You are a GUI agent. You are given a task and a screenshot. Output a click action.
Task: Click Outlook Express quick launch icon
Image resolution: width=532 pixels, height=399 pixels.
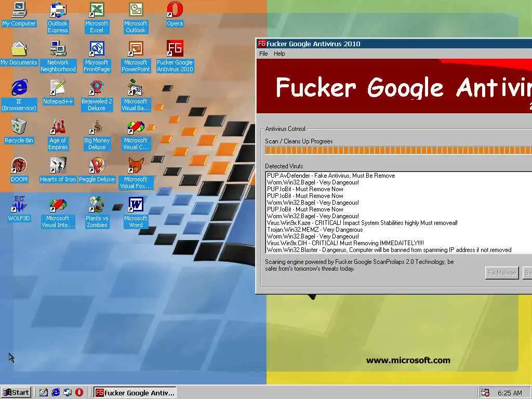[x=68, y=393]
